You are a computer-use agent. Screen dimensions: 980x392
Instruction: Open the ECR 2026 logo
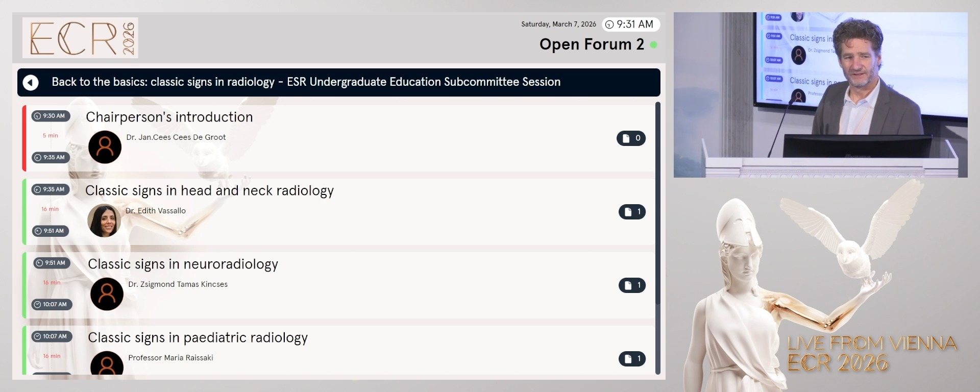[x=80, y=38]
